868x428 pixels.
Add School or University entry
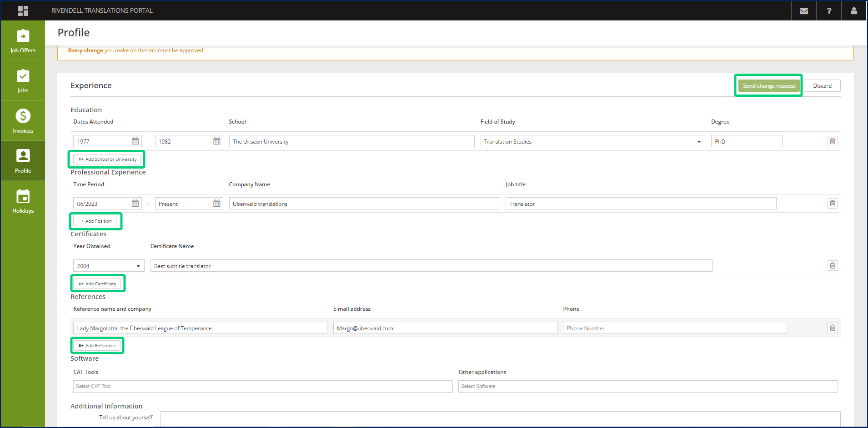click(x=107, y=159)
